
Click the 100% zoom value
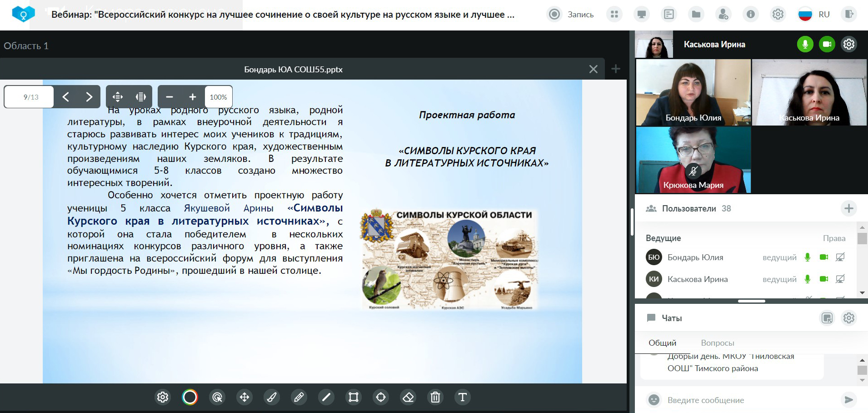click(x=218, y=97)
